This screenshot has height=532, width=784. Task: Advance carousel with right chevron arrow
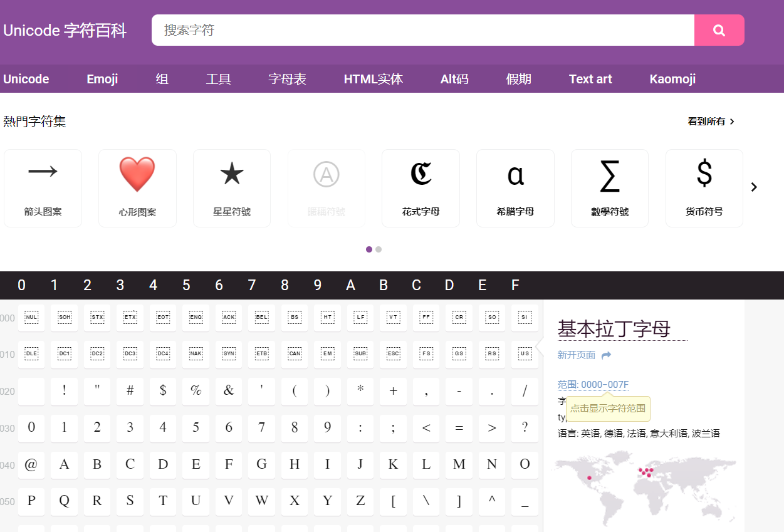tap(754, 187)
